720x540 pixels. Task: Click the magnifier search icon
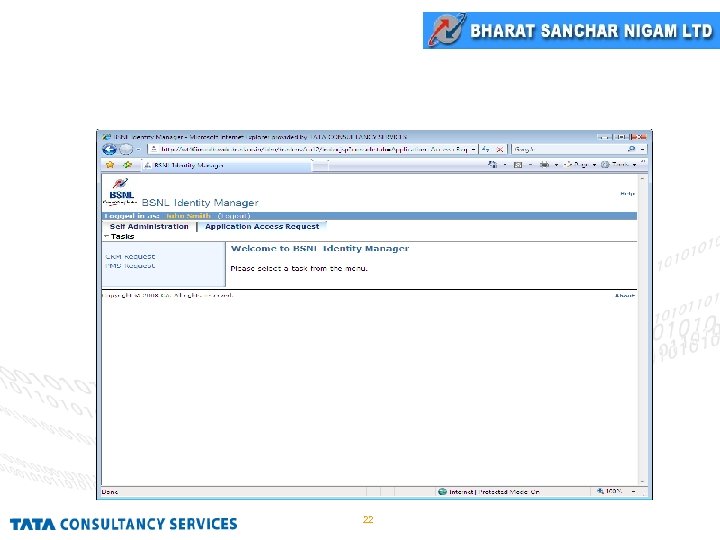pyautogui.click(x=631, y=149)
